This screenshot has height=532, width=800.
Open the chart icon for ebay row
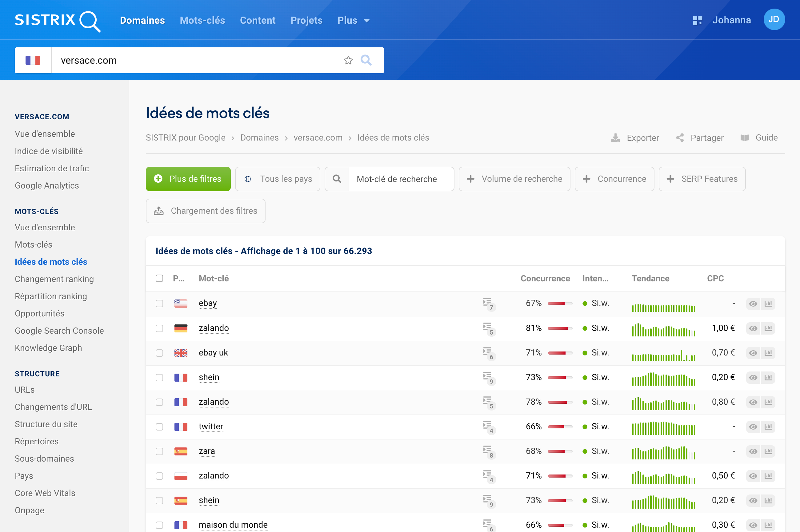pyautogui.click(x=768, y=304)
